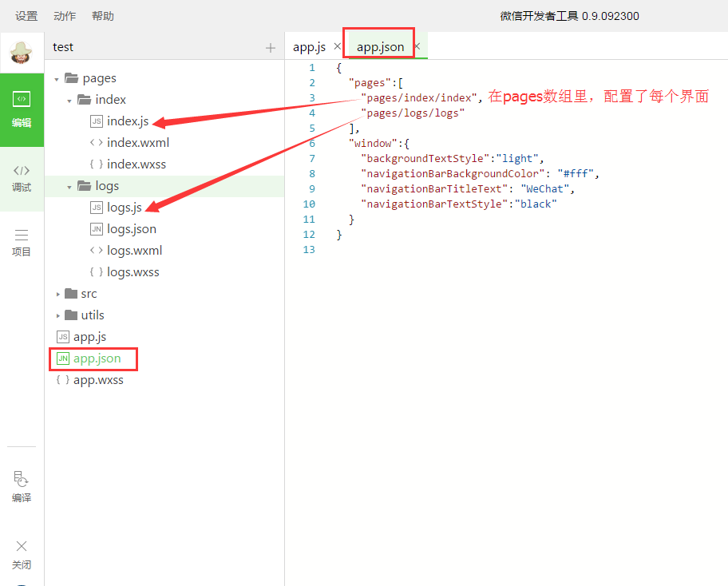Open index.wxml in the file tree
This screenshot has height=586, width=728.
[x=137, y=143]
